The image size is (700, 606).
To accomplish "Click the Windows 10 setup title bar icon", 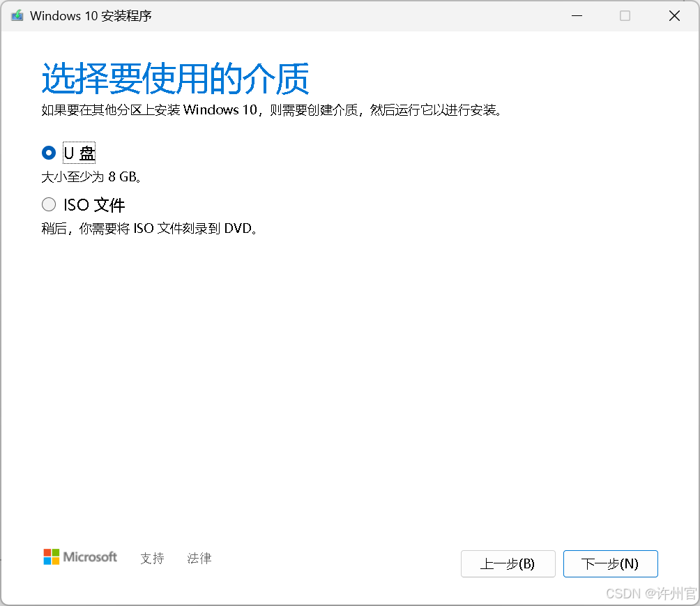I will 17,15.
